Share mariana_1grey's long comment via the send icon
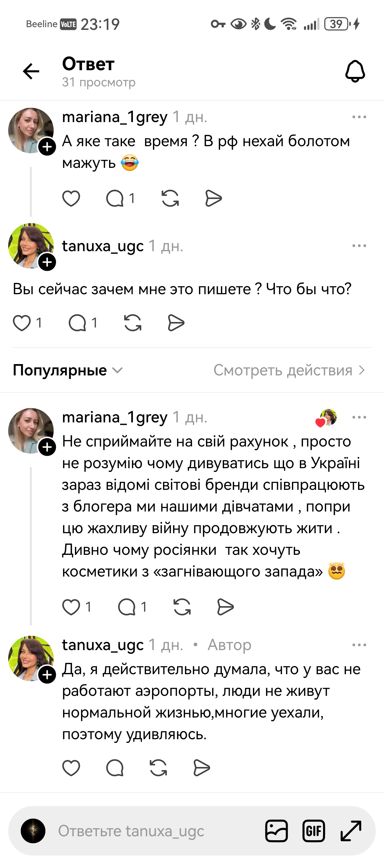This screenshot has height=868, width=384. [x=225, y=607]
